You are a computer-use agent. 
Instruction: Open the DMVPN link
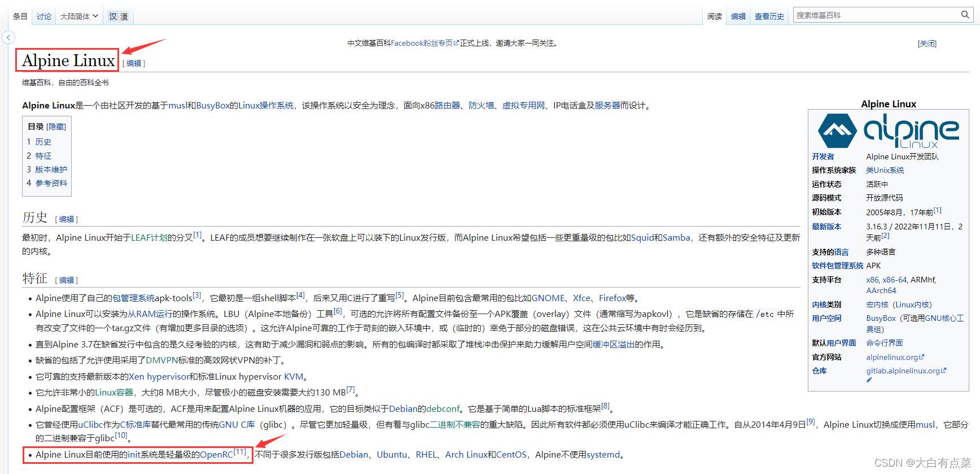[162, 360]
